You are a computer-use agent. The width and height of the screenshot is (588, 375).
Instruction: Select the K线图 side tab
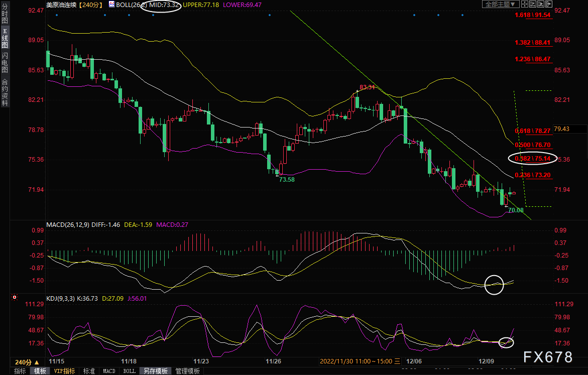tap(5, 38)
